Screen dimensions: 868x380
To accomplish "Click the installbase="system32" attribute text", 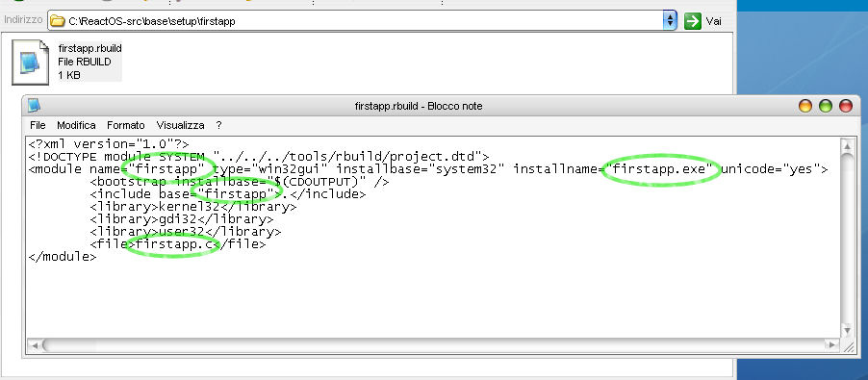I will coord(421,169).
